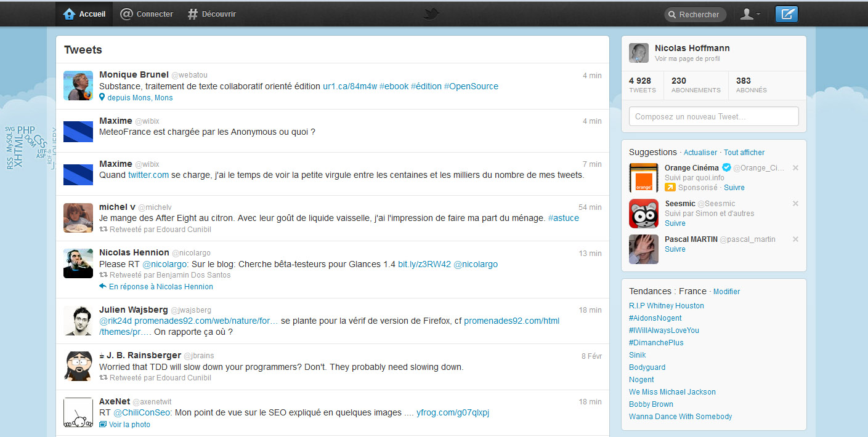Click the 54 min timestamp on michel v tweet
Screen dimensions: 868x437
590,207
